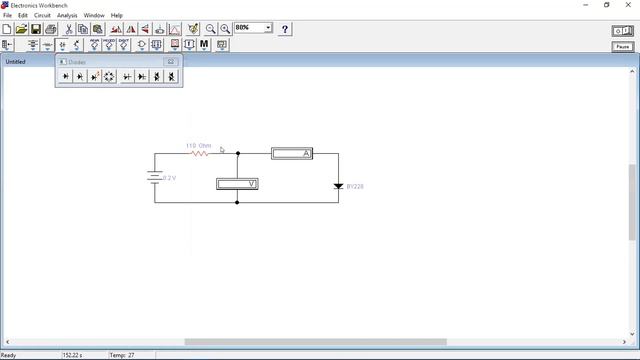Toggle the Diodes parts bin button
Screen dimensions: 640x360
[62, 45]
